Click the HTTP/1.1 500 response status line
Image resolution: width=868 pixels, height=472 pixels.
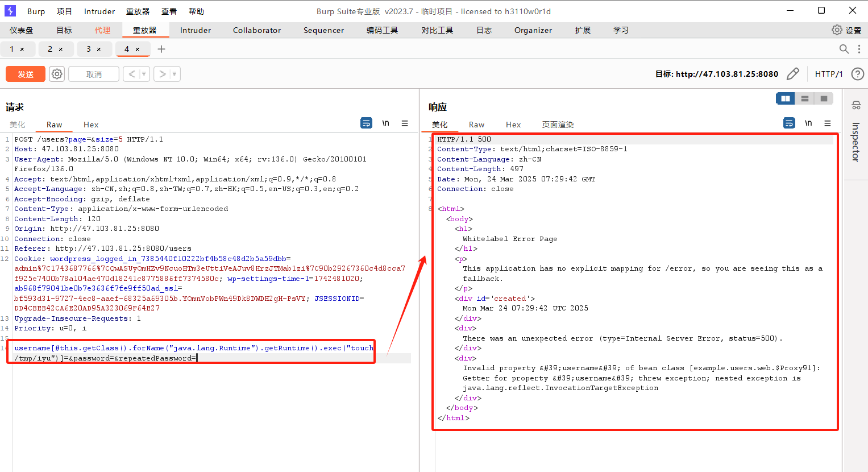[464, 139]
